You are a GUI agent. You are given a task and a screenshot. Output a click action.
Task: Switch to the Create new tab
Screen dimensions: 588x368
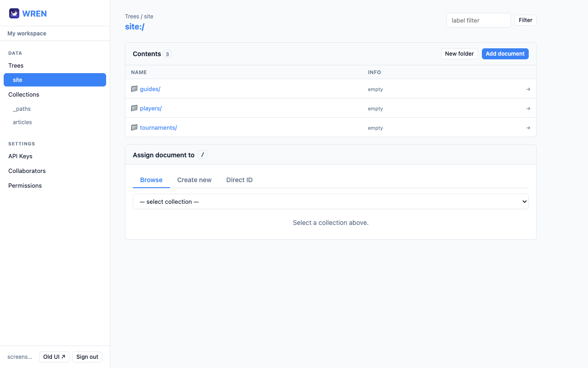pos(194,180)
